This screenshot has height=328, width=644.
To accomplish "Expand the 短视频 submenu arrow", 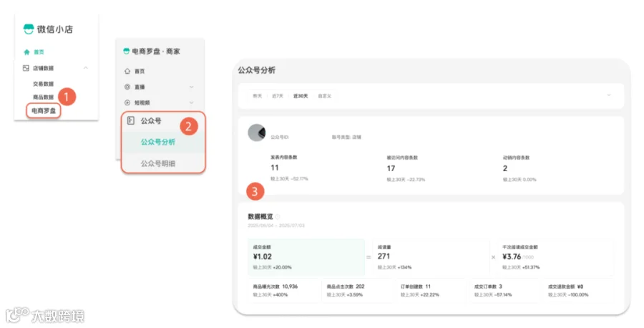I will point(191,102).
